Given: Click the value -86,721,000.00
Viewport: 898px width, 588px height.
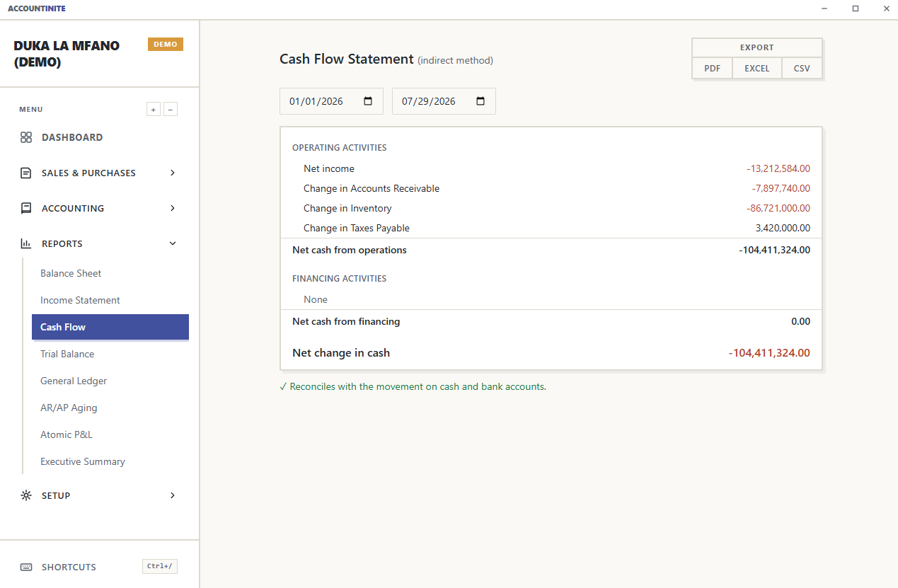Looking at the screenshot, I should click(x=778, y=208).
